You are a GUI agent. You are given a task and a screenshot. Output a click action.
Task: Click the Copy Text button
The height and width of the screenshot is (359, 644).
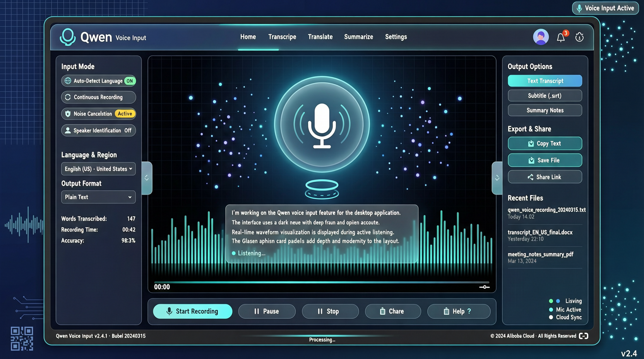click(545, 144)
